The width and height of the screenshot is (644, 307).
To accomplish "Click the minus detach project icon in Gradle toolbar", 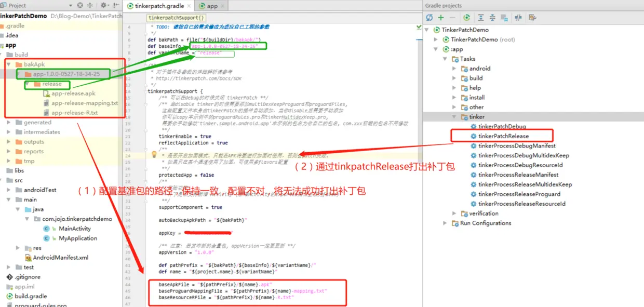I will tap(452, 17).
